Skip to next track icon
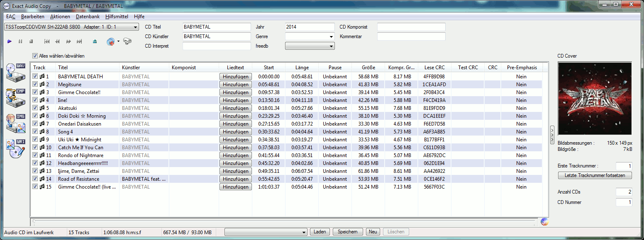 coord(79,41)
